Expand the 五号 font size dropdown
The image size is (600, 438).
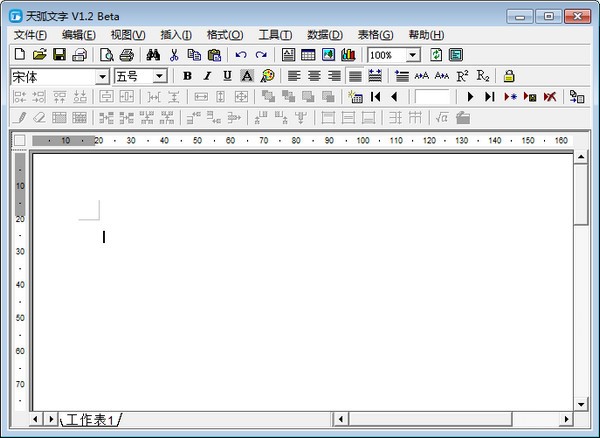[x=159, y=76]
